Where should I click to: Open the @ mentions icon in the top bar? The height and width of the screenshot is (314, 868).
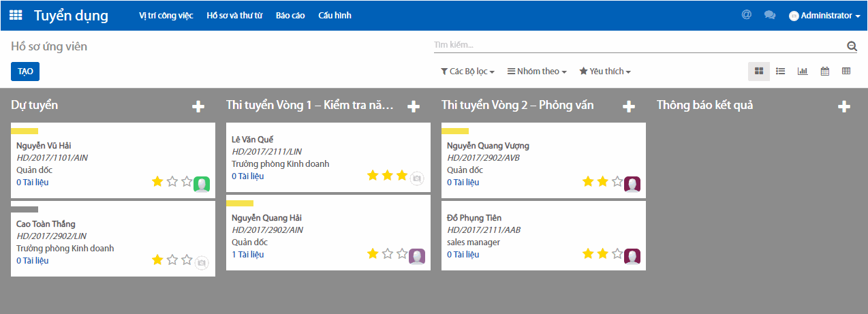(747, 15)
